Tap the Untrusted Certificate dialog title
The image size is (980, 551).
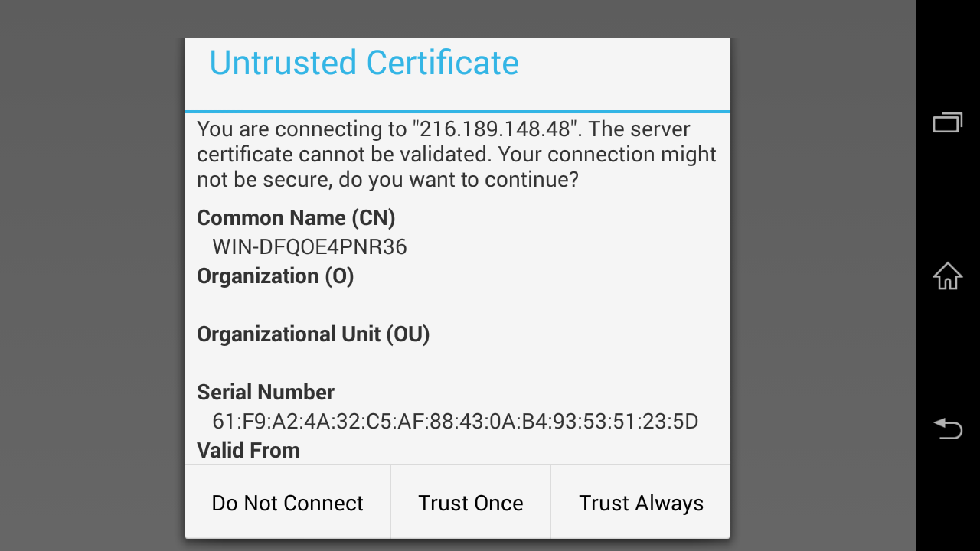tap(364, 63)
